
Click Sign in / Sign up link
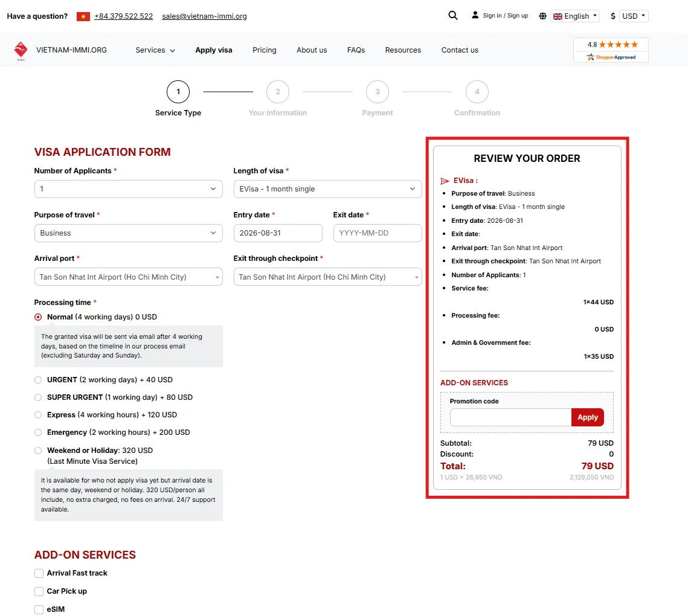pos(506,15)
